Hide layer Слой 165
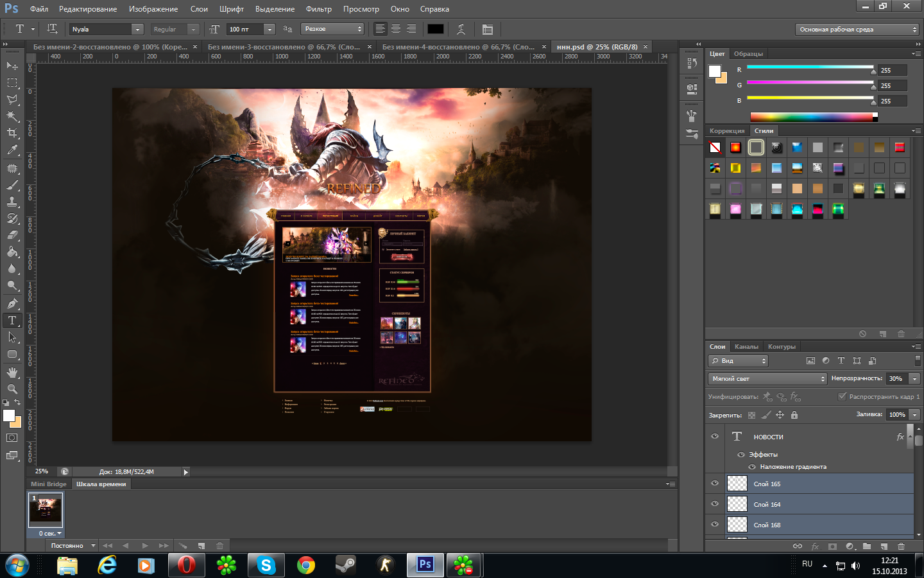This screenshot has height=578, width=924. pyautogui.click(x=715, y=484)
